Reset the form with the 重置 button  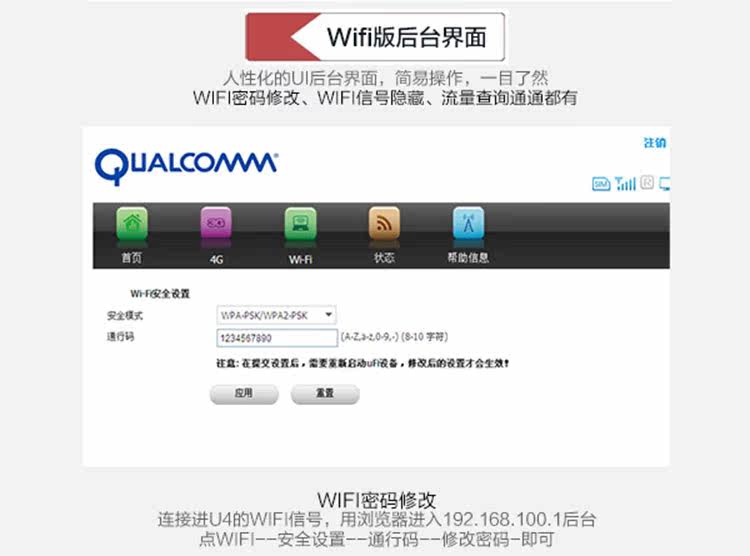coord(325,394)
